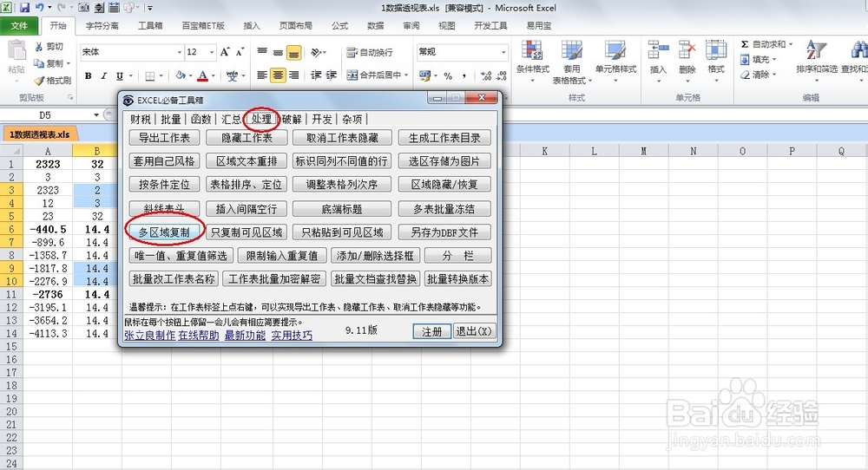Increase font size with the large A icon
This screenshot has height=470, width=868.
tap(225, 52)
